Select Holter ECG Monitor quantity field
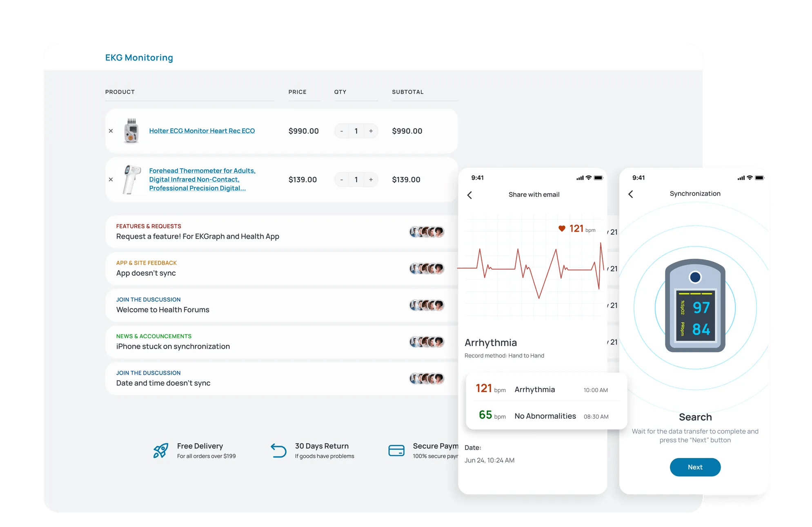Viewport: 812px width, 527px height. pos(356,131)
